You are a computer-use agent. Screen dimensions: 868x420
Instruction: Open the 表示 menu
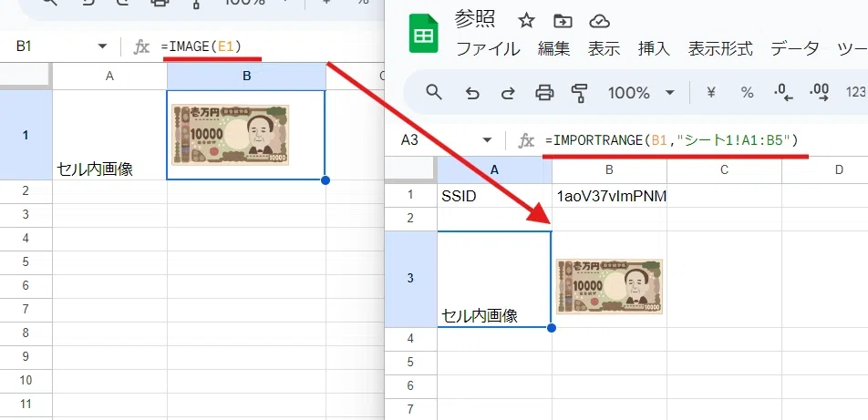604,48
